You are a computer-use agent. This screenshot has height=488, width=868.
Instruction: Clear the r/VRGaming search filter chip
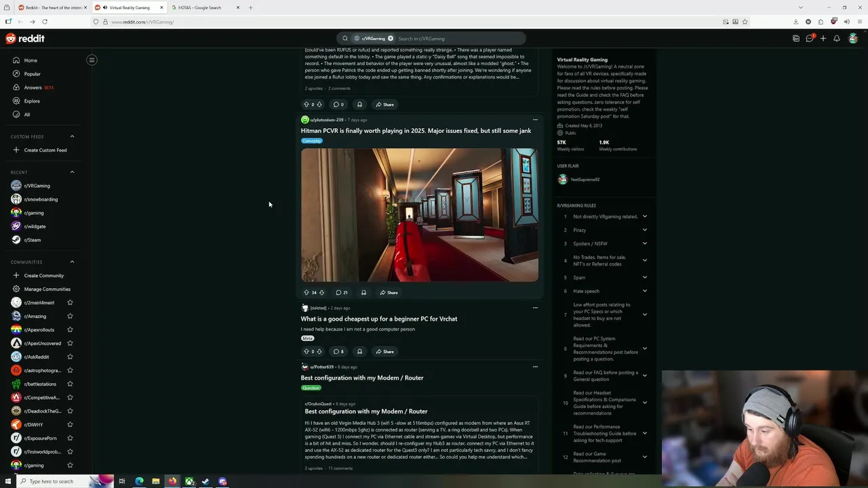tap(391, 39)
